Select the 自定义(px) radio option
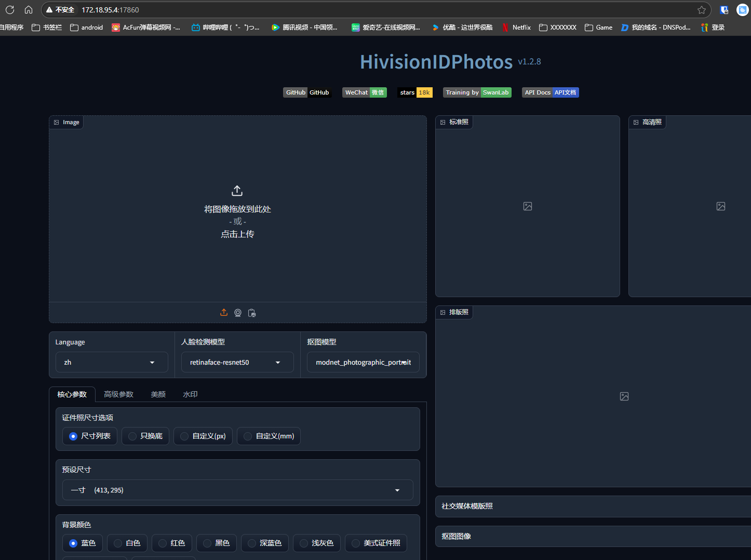 (203, 436)
